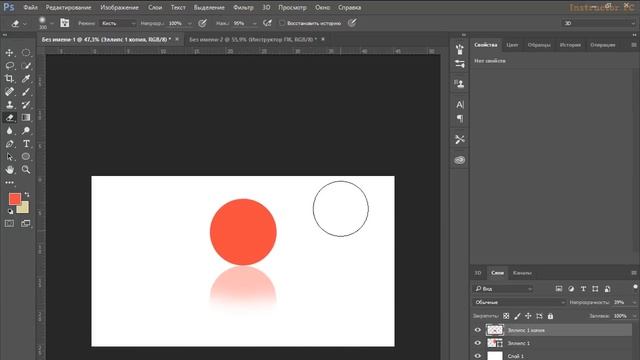Screen dimensions: 640x360
Task: Hide the Слой 1 layer
Action: click(x=478, y=356)
